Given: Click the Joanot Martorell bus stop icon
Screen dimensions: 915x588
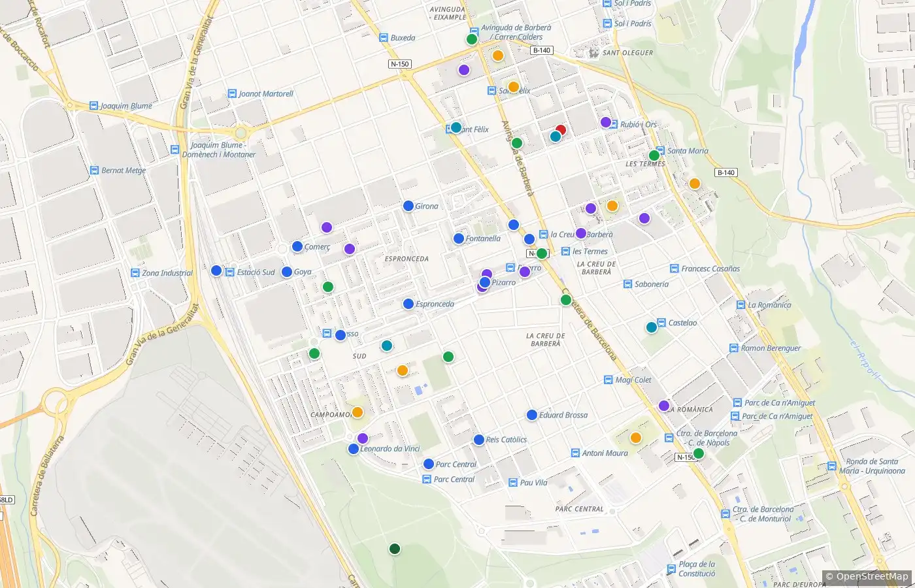Looking at the screenshot, I should click(x=231, y=94).
